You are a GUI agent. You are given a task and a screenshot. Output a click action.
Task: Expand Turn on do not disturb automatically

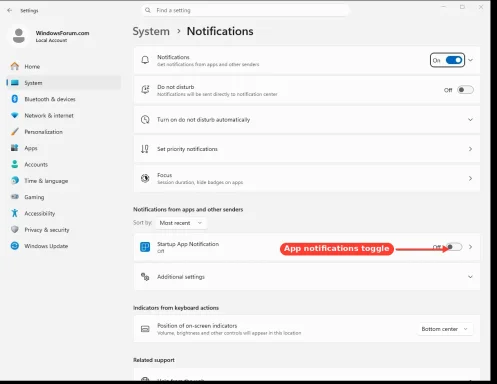point(470,119)
